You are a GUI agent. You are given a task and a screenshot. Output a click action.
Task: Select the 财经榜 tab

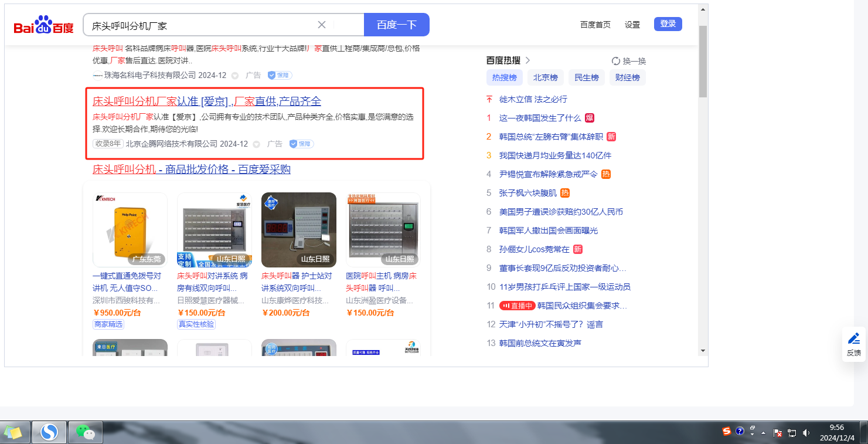tap(627, 77)
